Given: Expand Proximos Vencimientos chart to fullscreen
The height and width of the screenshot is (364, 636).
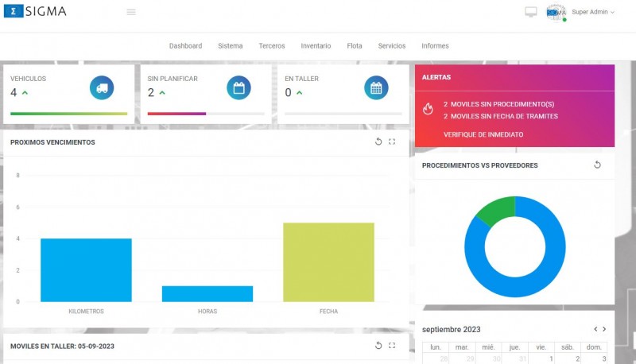Looking at the screenshot, I should (392, 141).
